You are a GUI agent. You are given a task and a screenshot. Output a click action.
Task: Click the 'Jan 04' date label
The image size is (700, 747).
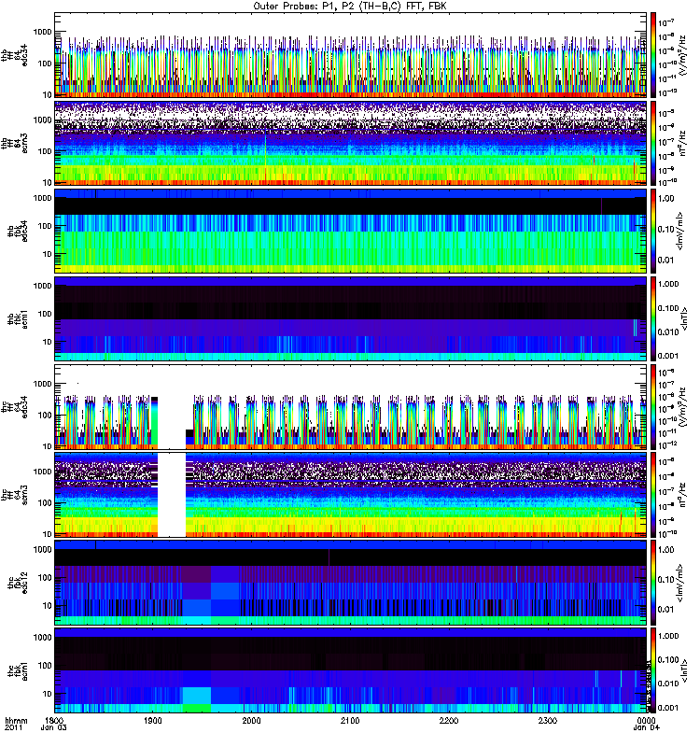pyautogui.click(x=646, y=728)
